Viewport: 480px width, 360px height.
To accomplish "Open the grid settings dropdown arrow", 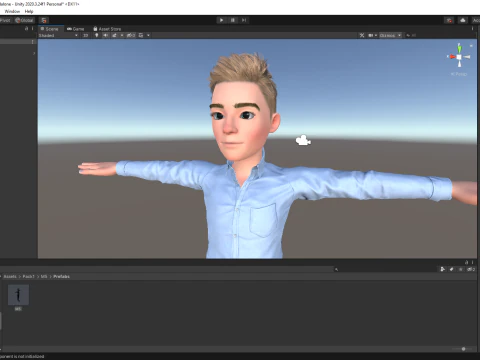I will (x=148, y=35).
